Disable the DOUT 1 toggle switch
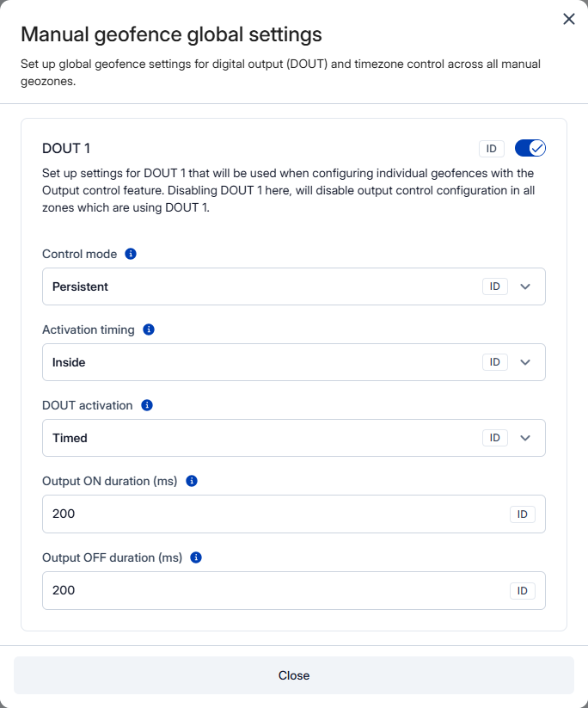 pos(530,149)
